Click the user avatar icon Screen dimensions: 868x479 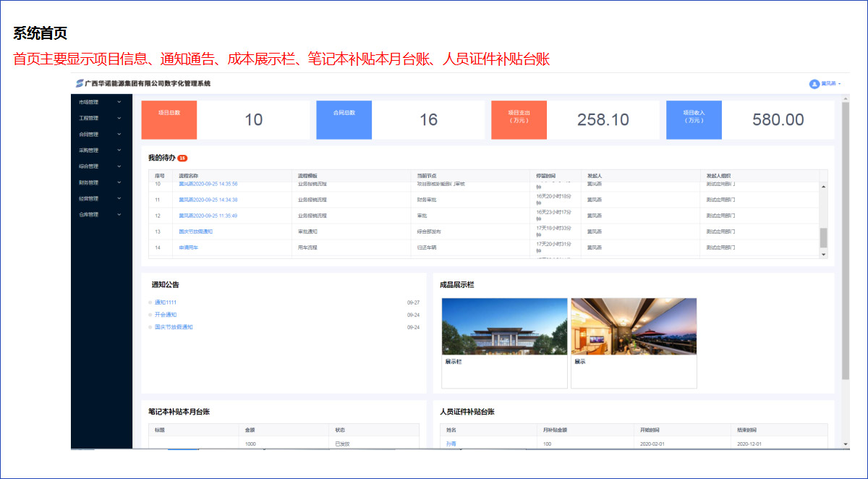pyautogui.click(x=814, y=84)
